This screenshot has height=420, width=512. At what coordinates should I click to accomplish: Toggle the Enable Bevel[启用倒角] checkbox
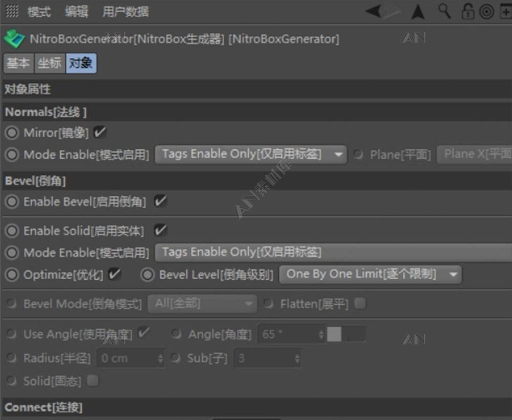pyautogui.click(x=160, y=202)
